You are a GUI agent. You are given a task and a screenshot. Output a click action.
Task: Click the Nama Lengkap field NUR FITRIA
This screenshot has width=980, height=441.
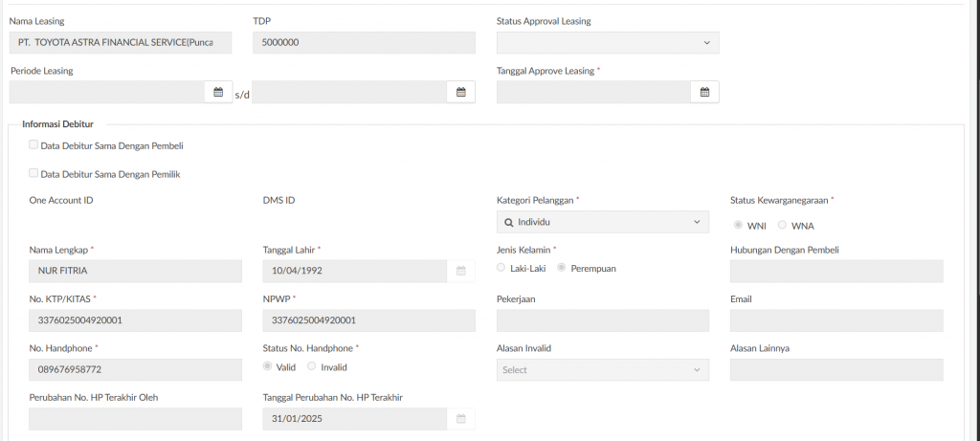point(135,272)
